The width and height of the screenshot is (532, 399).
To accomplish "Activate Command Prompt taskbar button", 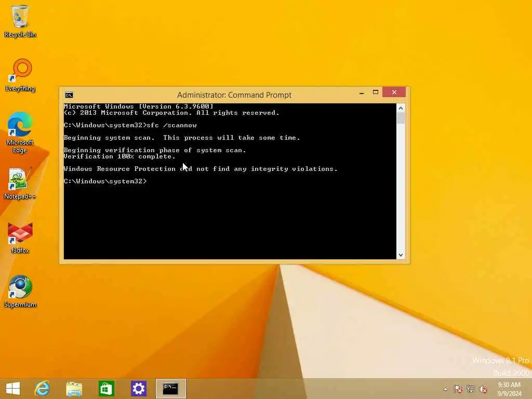I will point(170,389).
